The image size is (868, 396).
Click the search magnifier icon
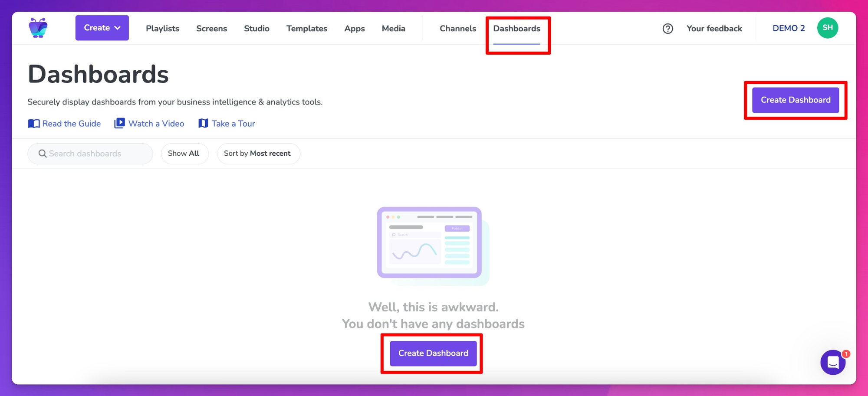click(42, 154)
